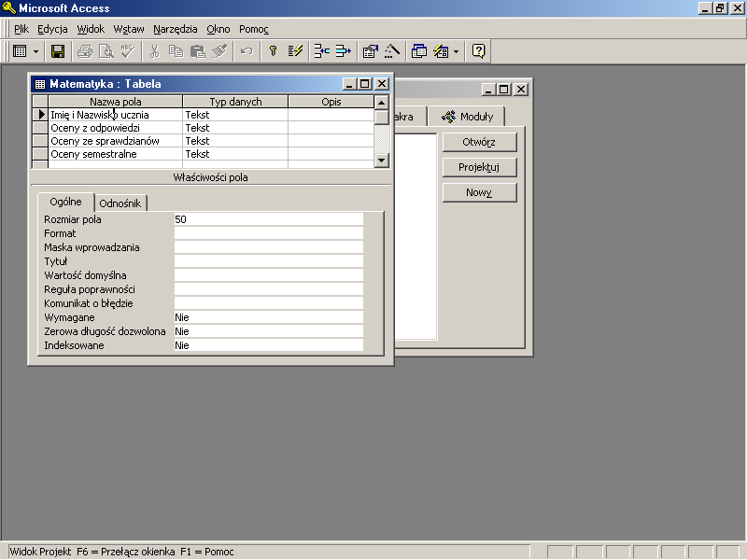Open Indexes with the lightning icon

[295, 51]
